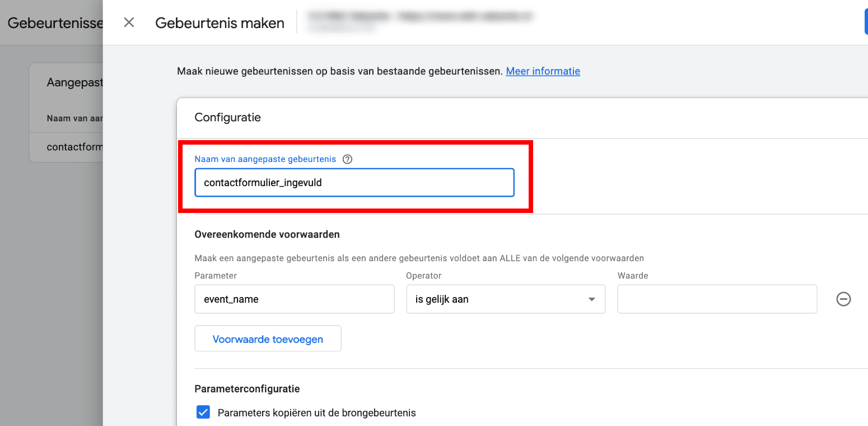The width and height of the screenshot is (868, 426).
Task: Click the Aangepast card heading in background
Action: pos(74,82)
